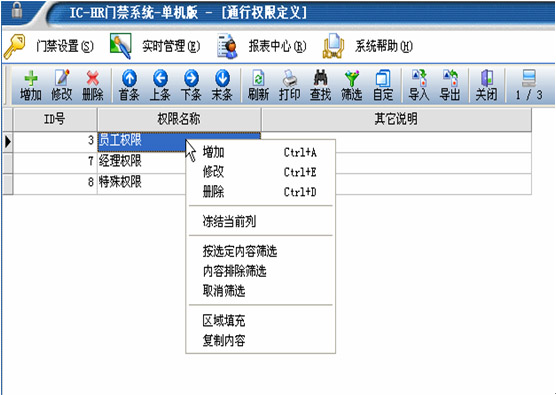
Task: Click the 修改 (Edit) toolbar icon
Action: 62,85
